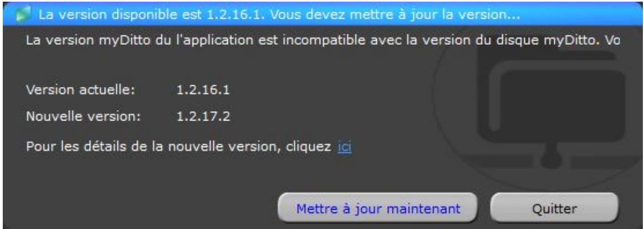The width and height of the screenshot is (644, 229).
Task: Click the dialog title bar text
Action: pyautogui.click(x=279, y=16)
